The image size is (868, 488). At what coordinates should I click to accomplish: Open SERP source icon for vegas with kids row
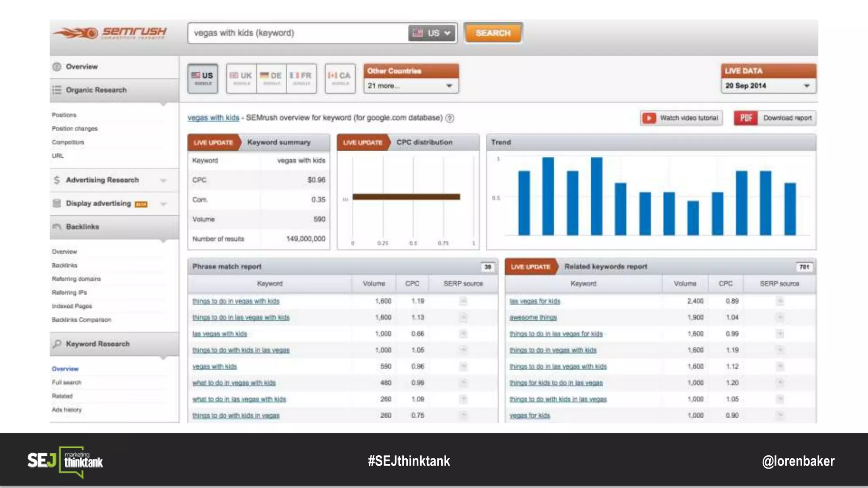463,367
